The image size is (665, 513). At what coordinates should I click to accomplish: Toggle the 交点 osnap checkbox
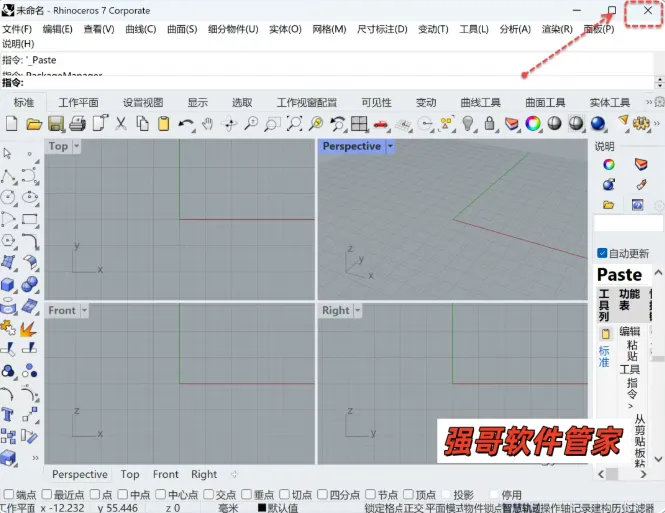[x=208, y=494]
